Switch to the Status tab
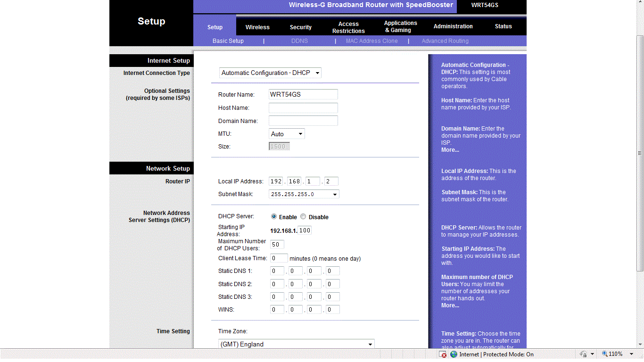The width and height of the screenshot is (644, 362). coord(503,26)
